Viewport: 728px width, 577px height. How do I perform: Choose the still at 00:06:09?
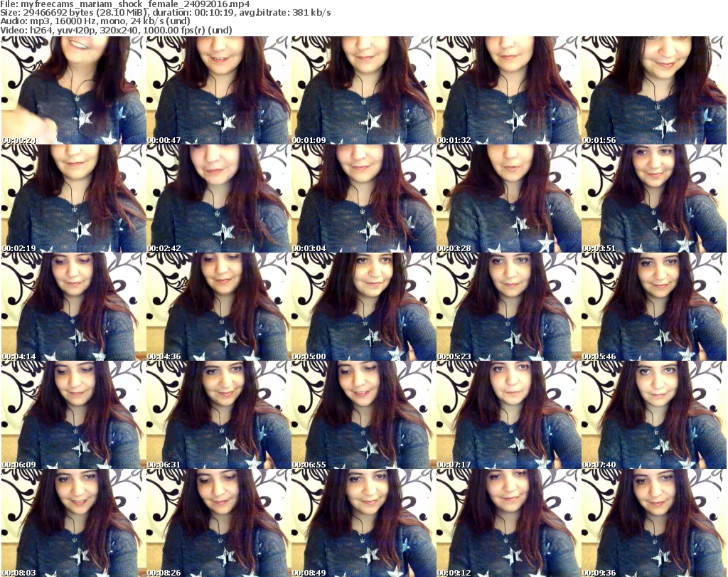[x=74, y=415]
